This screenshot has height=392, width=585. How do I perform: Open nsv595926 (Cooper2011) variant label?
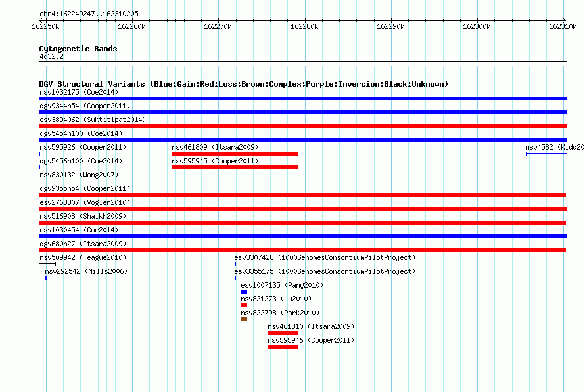(83, 147)
